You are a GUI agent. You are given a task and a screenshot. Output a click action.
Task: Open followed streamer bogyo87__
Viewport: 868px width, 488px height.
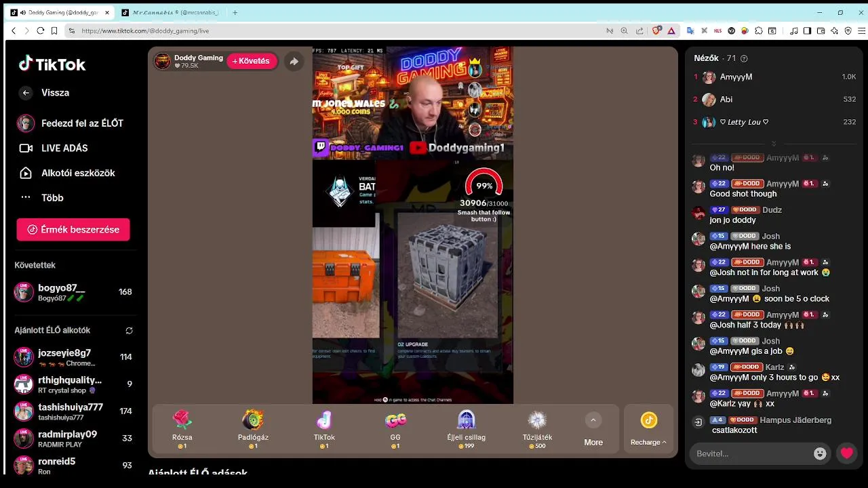(73, 292)
